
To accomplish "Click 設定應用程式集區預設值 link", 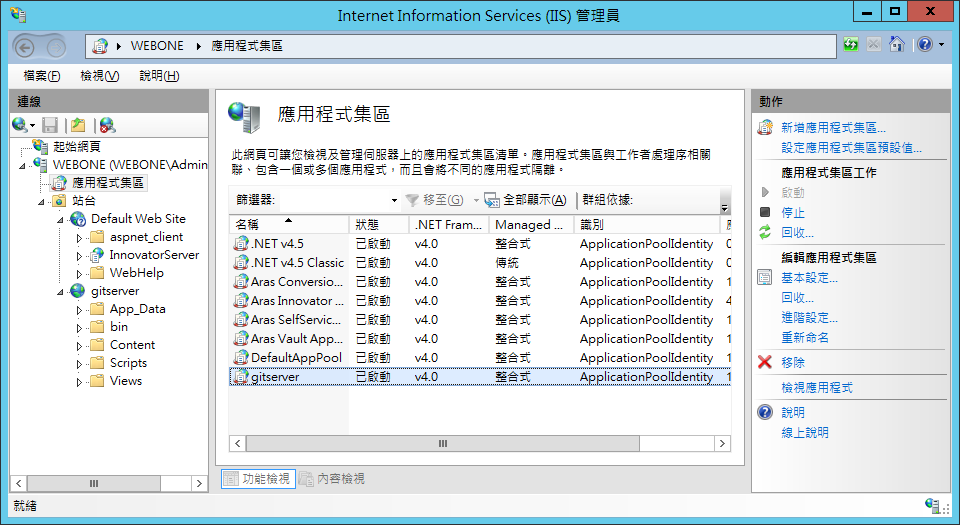I will [851, 147].
